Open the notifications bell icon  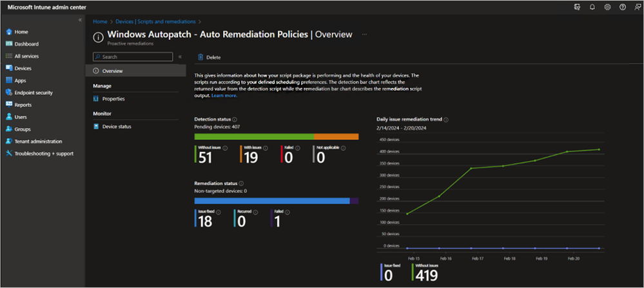tap(592, 7)
